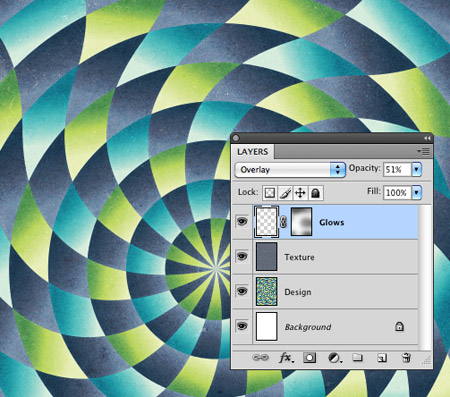Click the Design layer name
This screenshot has width=450, height=397.
pos(298,292)
